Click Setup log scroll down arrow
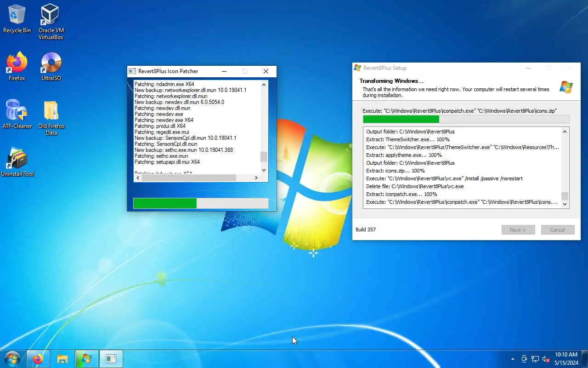The height and width of the screenshot is (368, 588). [x=565, y=204]
